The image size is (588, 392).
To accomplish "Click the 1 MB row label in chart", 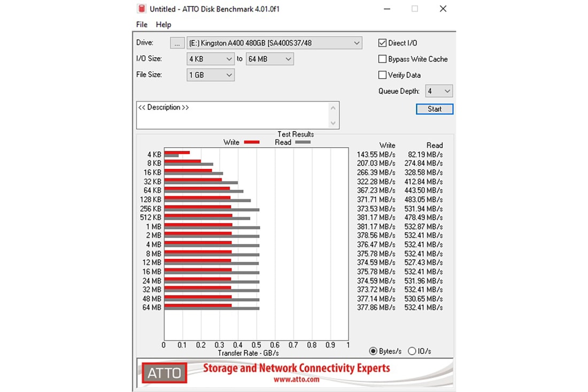I will (x=154, y=227).
